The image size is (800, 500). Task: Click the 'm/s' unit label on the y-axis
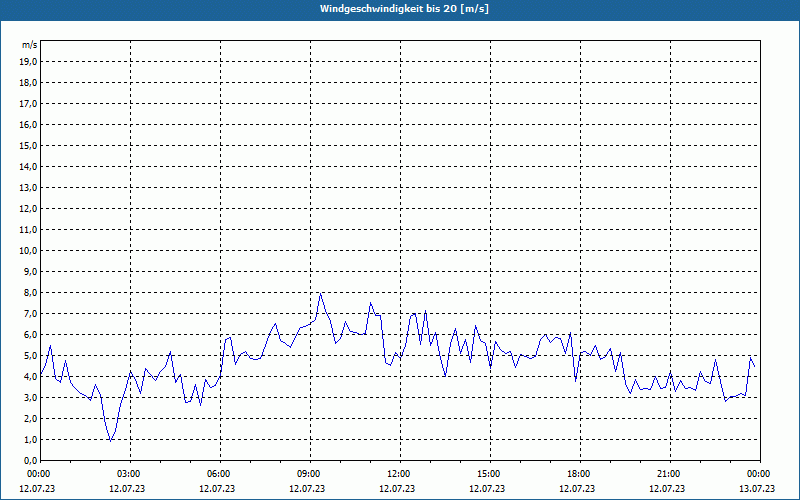(30, 45)
